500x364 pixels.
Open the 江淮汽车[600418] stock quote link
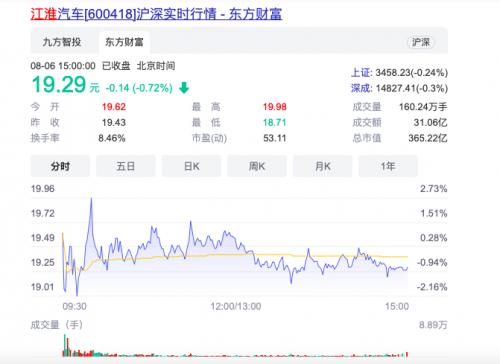(x=156, y=14)
